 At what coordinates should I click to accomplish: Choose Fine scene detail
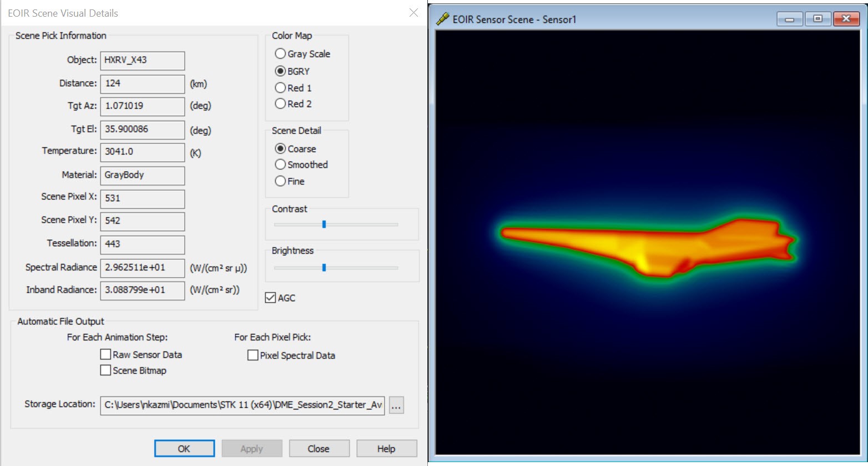(x=281, y=182)
